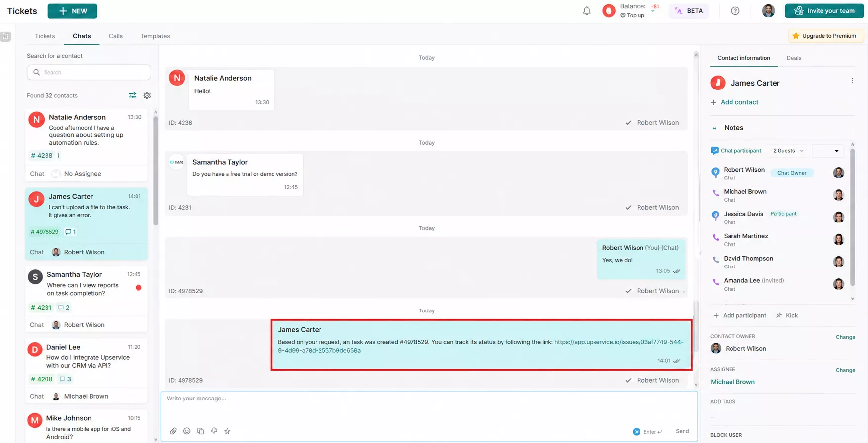Select the Chats tab

(82, 36)
